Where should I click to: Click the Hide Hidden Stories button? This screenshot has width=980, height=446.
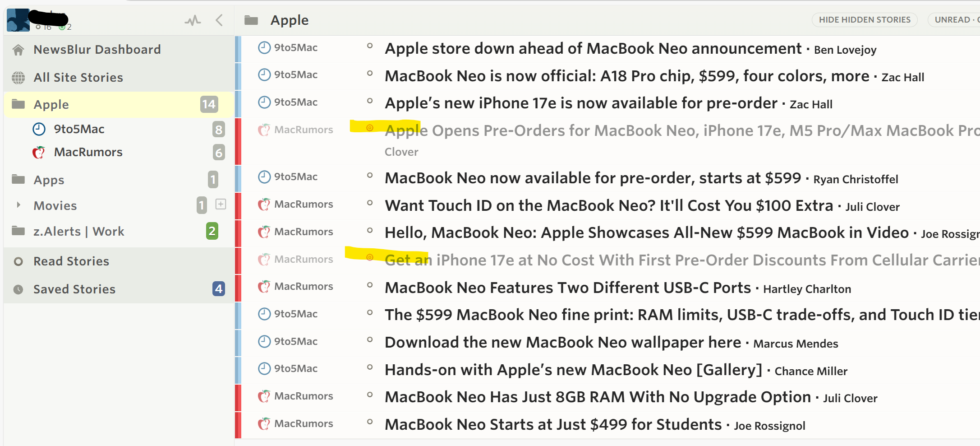coord(865,20)
